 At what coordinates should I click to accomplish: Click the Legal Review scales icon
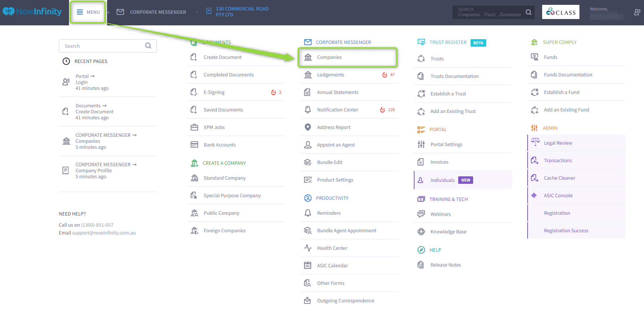click(535, 142)
